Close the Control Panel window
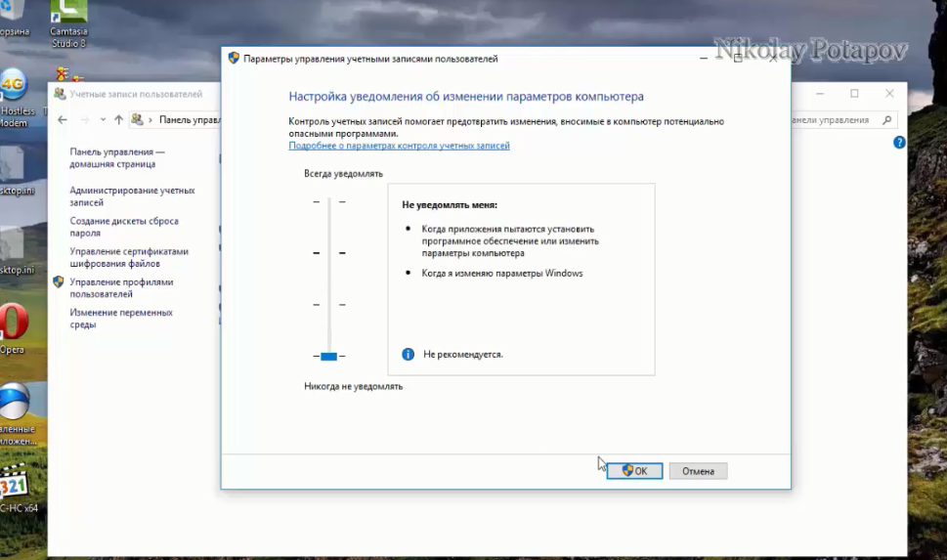 coord(889,93)
